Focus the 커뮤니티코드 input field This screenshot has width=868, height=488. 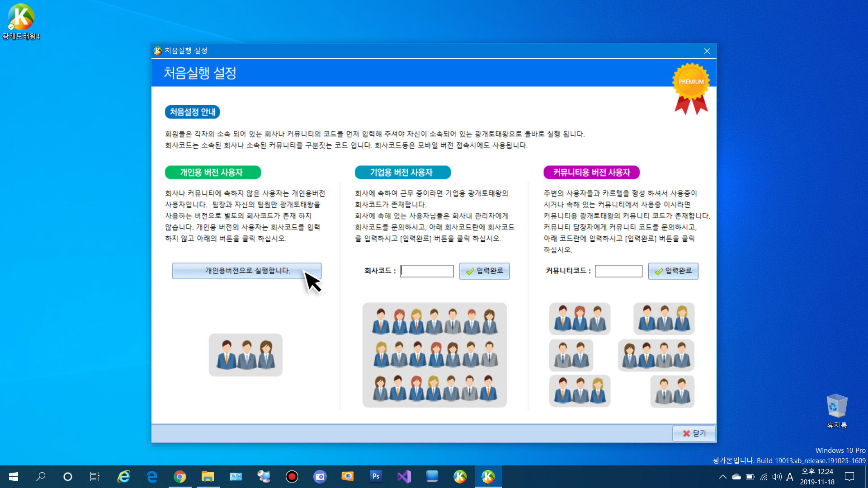tap(618, 271)
